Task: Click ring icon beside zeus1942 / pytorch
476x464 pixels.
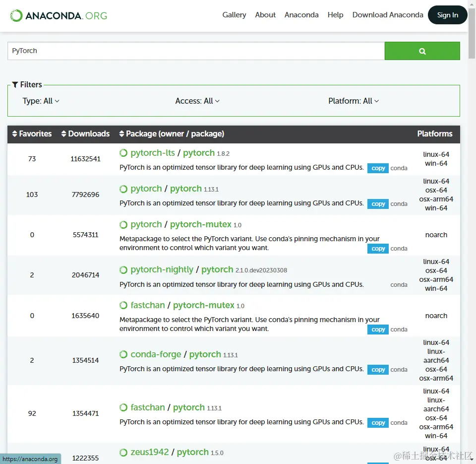Action: [123, 453]
